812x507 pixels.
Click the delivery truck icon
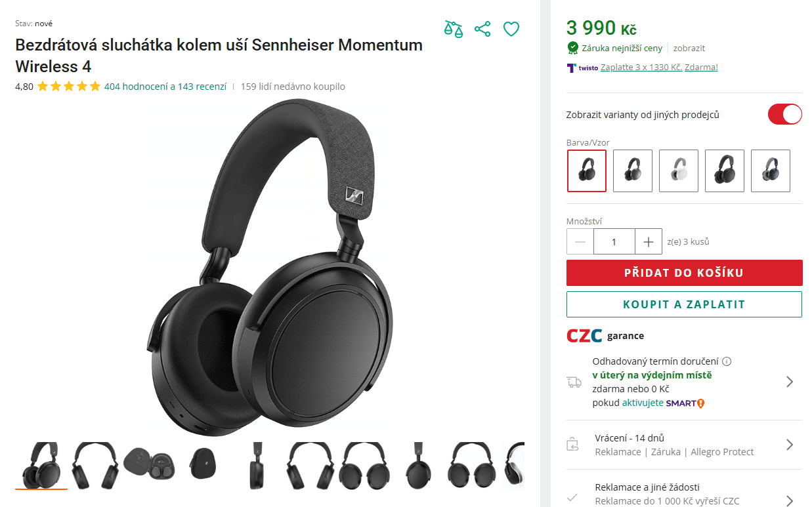[574, 382]
